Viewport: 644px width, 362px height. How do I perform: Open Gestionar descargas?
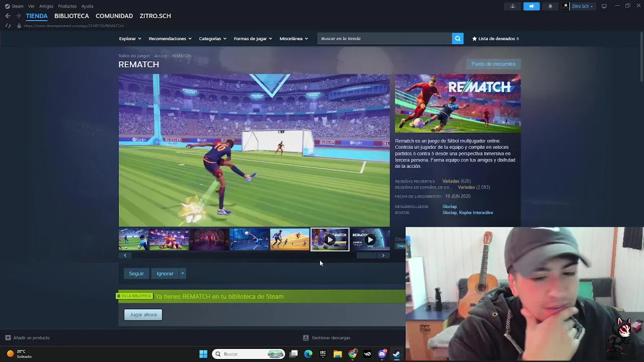(x=331, y=338)
